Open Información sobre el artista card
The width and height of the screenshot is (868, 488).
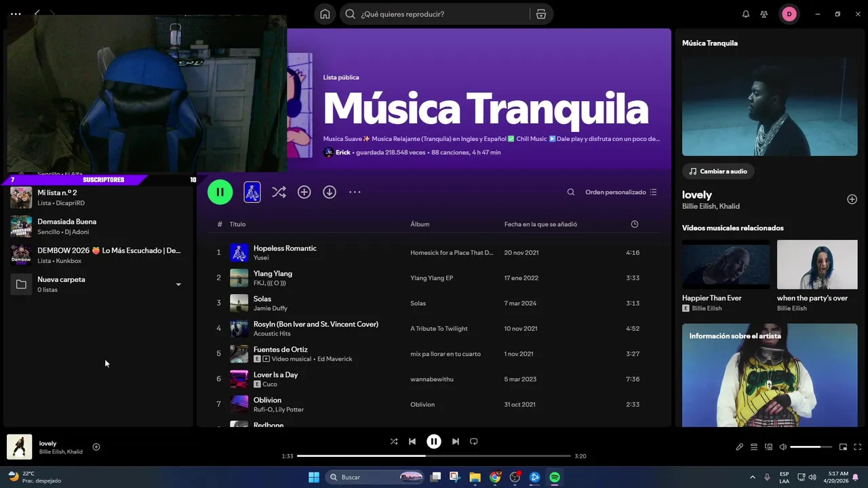coord(770,375)
